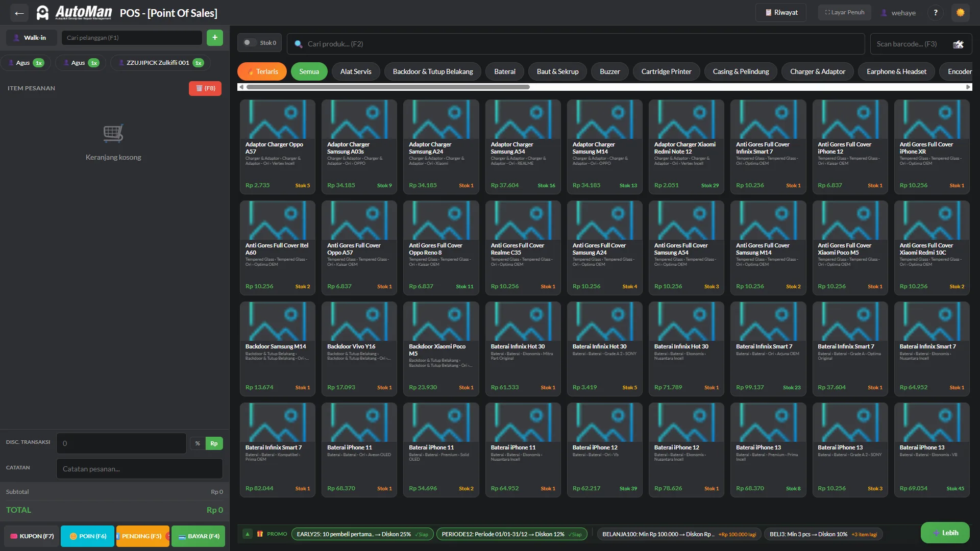Add Anti Gores Full Cover Xiaomi Poco M5
This screenshot has height=551, width=980.
coord(850,248)
